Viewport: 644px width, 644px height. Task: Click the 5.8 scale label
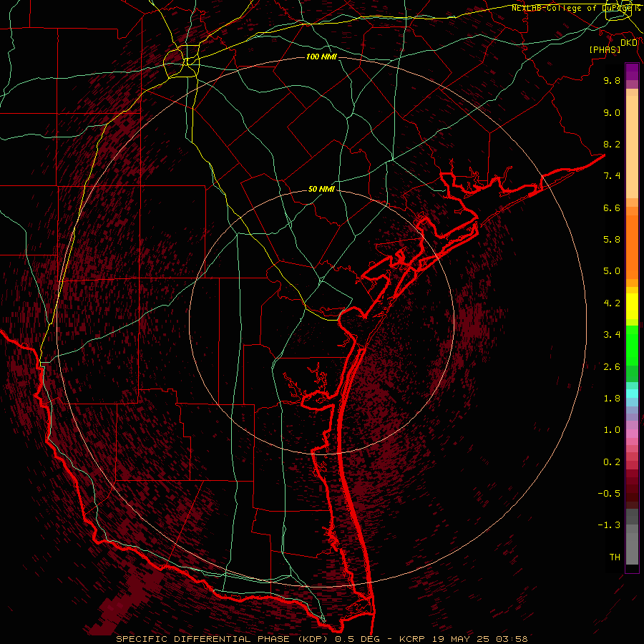(612, 240)
